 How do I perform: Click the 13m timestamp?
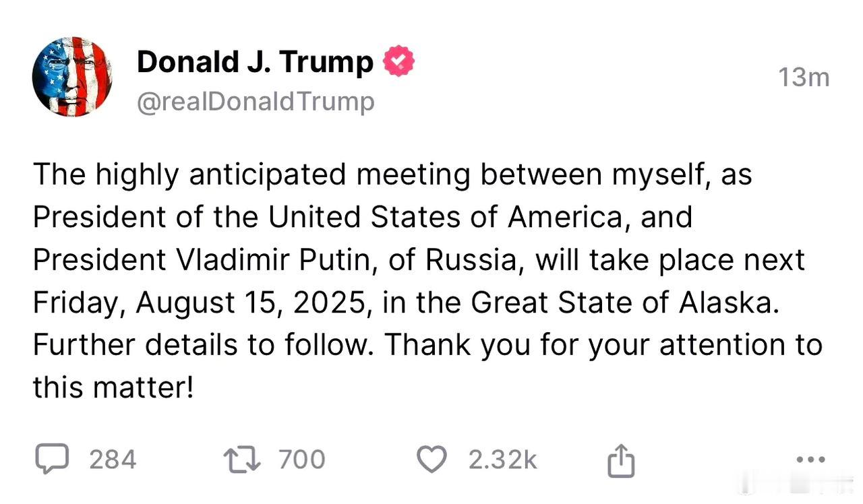coord(804,78)
